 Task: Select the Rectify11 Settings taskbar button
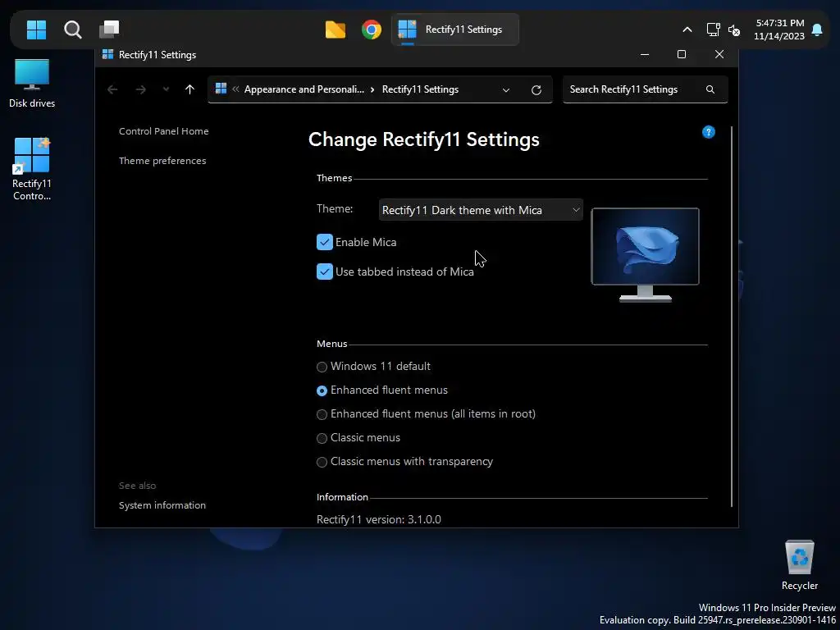455,30
